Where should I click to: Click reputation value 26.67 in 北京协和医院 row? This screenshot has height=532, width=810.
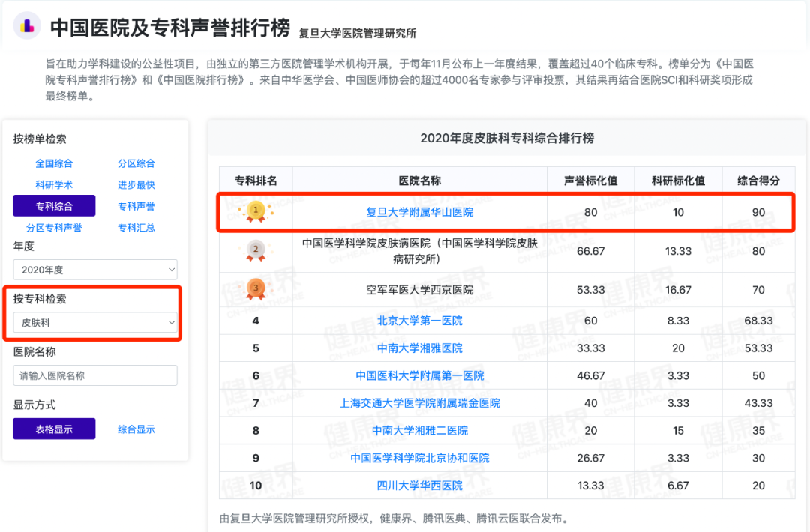tap(590, 458)
